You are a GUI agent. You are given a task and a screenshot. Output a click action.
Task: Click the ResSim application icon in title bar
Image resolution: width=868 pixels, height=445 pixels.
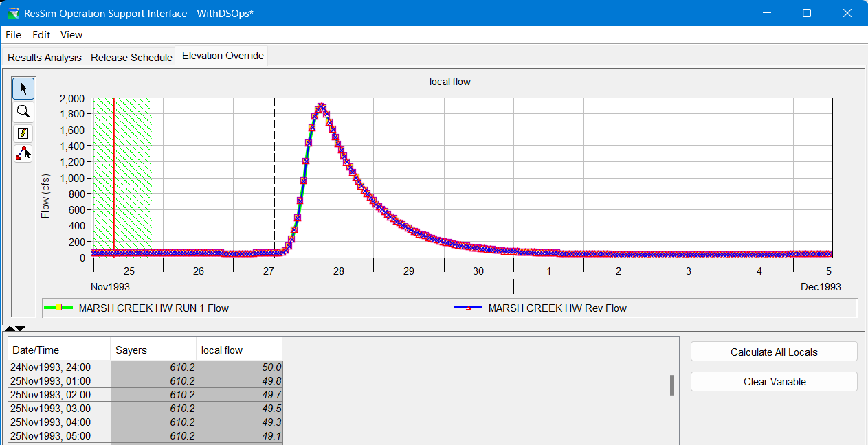coord(12,13)
